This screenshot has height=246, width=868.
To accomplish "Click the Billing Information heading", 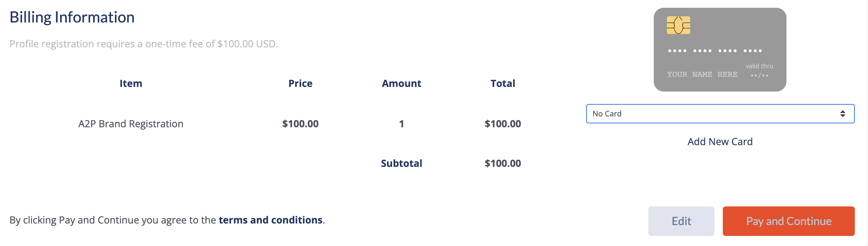I will (72, 17).
